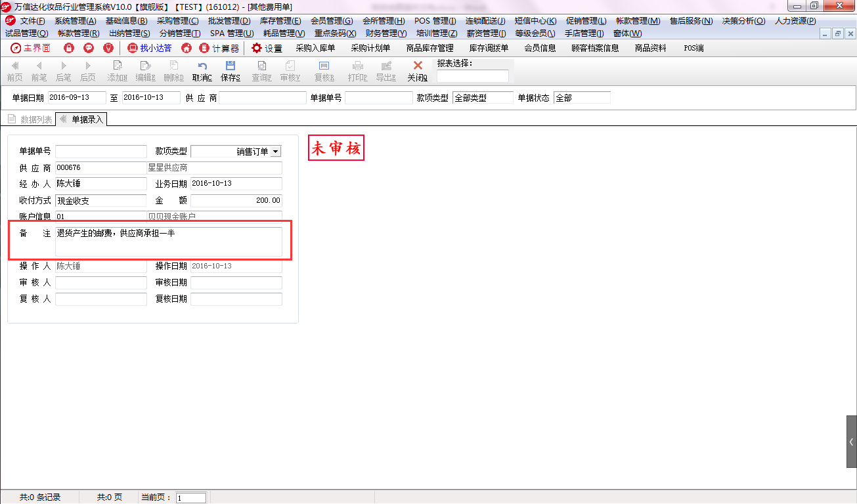The image size is (857, 504).
Task: Click the red lightbulb tip icon
Action: pos(108,48)
